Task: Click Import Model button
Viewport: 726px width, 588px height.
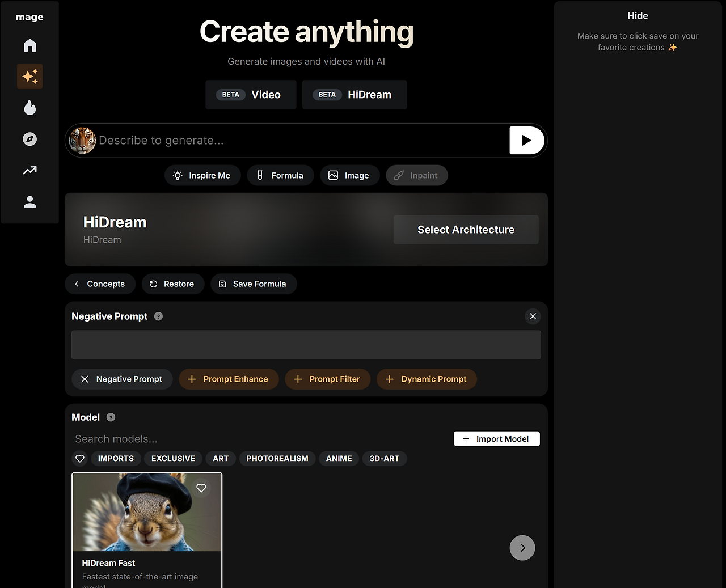Action: click(x=497, y=439)
